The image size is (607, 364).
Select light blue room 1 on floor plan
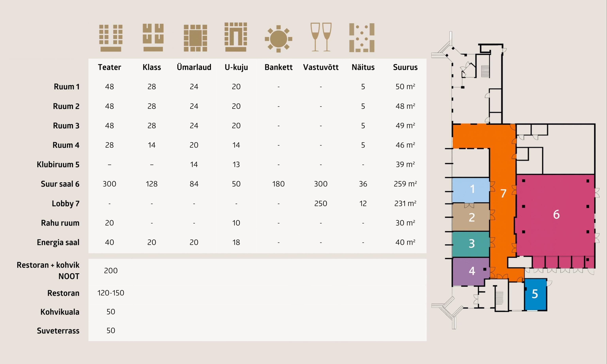point(471,189)
